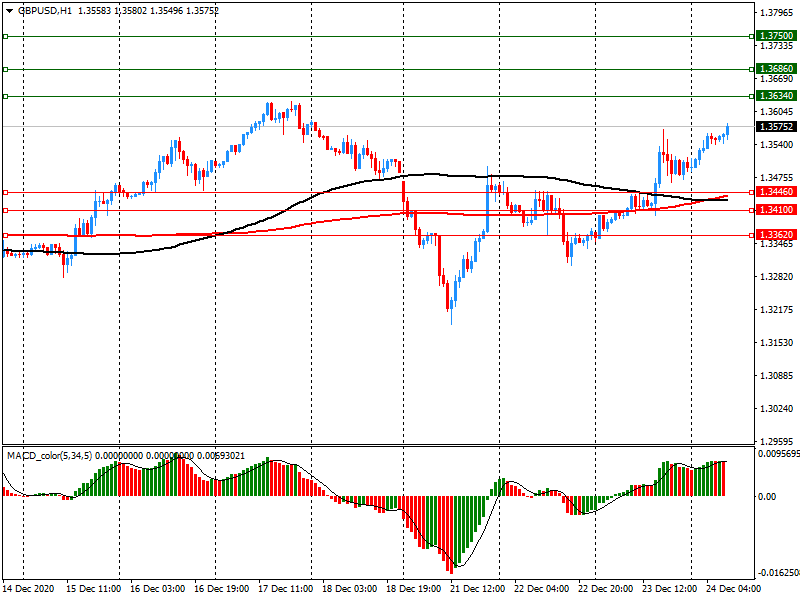The width and height of the screenshot is (800, 600).
Task: Click left handle of 1.37500 green line
Action: (5, 36)
